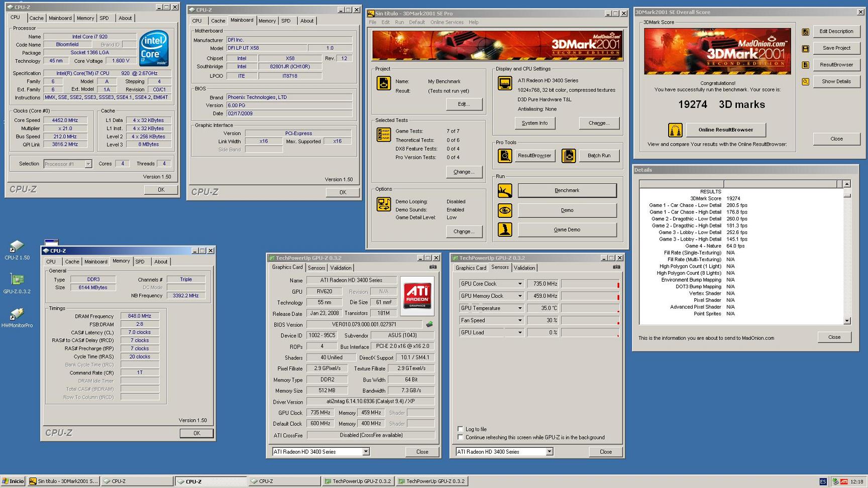Click the Show Details magnifier icon
The image size is (868, 488).
pyautogui.click(x=806, y=82)
